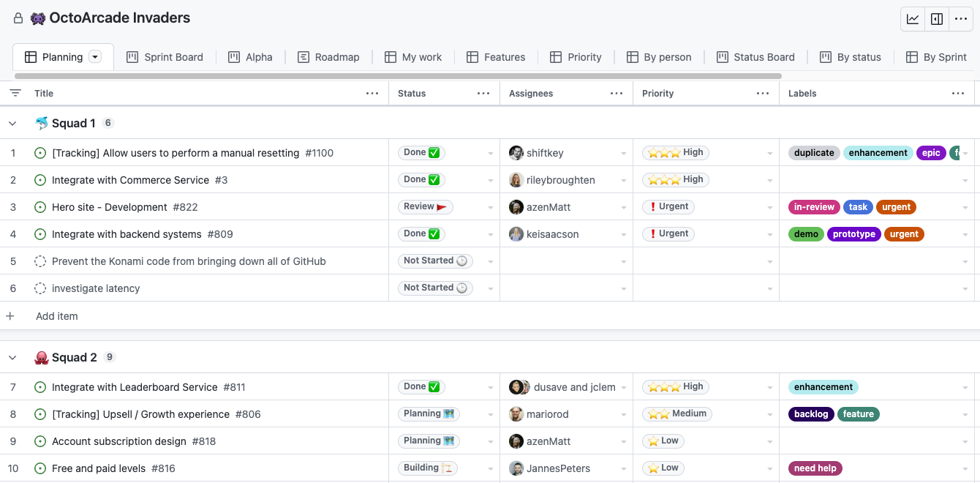
Task: Open the Insights chart icon
Action: point(913,19)
